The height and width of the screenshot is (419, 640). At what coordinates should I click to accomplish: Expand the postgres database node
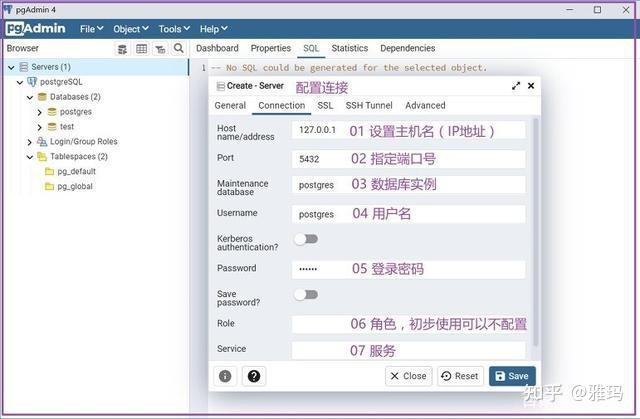40,112
